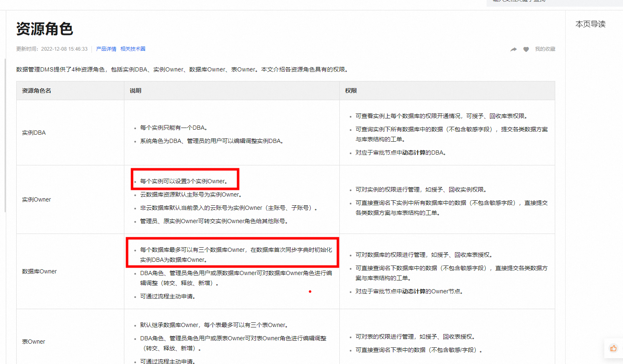Click text 每个数据库最多可以有三个数据库Owner

point(193,250)
